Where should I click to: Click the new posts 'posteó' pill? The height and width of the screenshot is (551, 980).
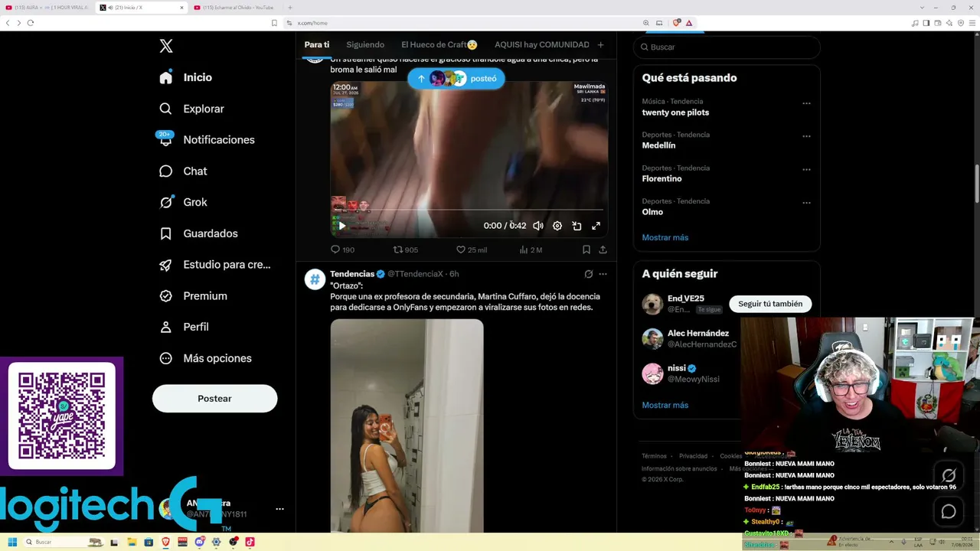click(456, 78)
